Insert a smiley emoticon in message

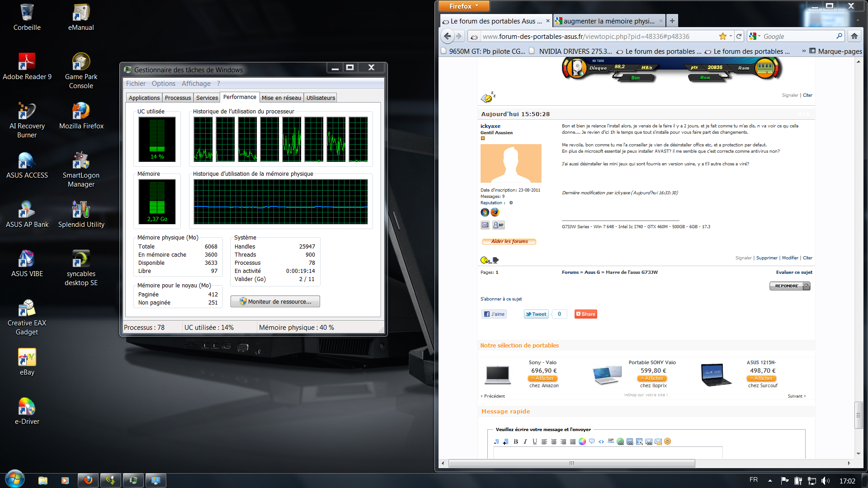668,441
